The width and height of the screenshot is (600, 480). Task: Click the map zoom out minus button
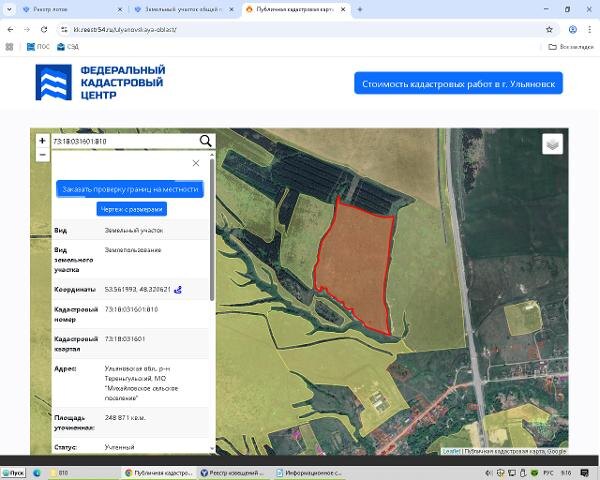42,155
